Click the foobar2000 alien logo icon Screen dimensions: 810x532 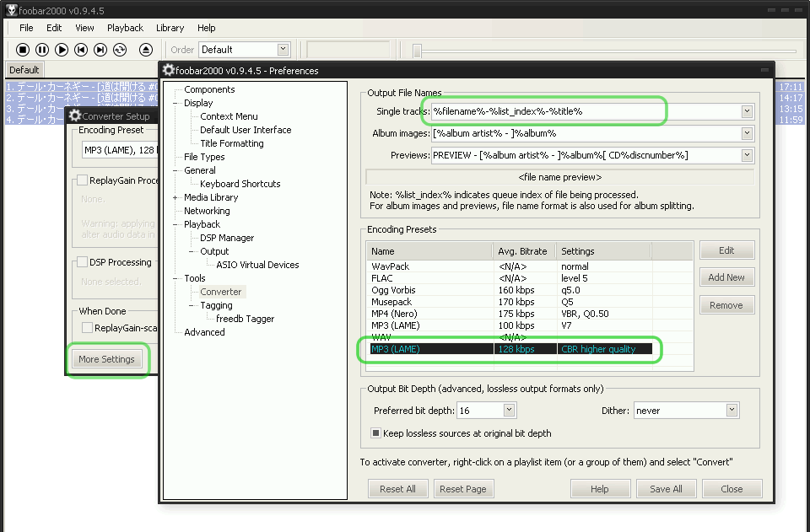point(11,10)
